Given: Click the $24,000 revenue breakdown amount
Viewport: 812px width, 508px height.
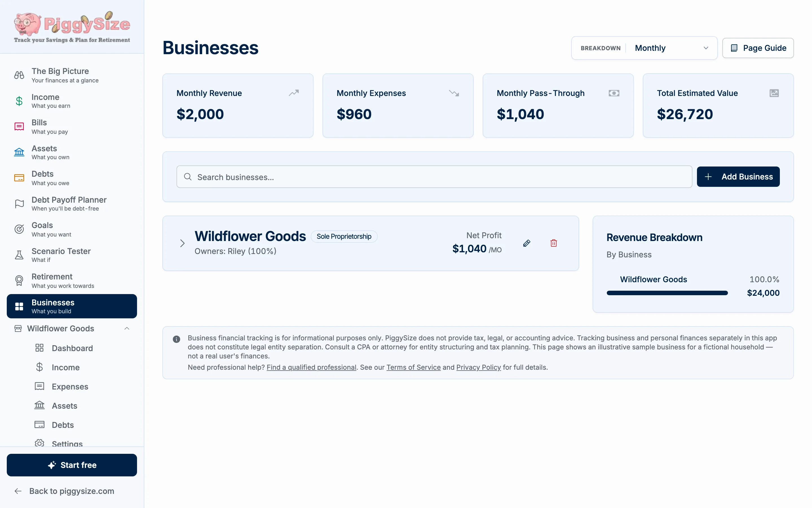Looking at the screenshot, I should [x=763, y=293].
